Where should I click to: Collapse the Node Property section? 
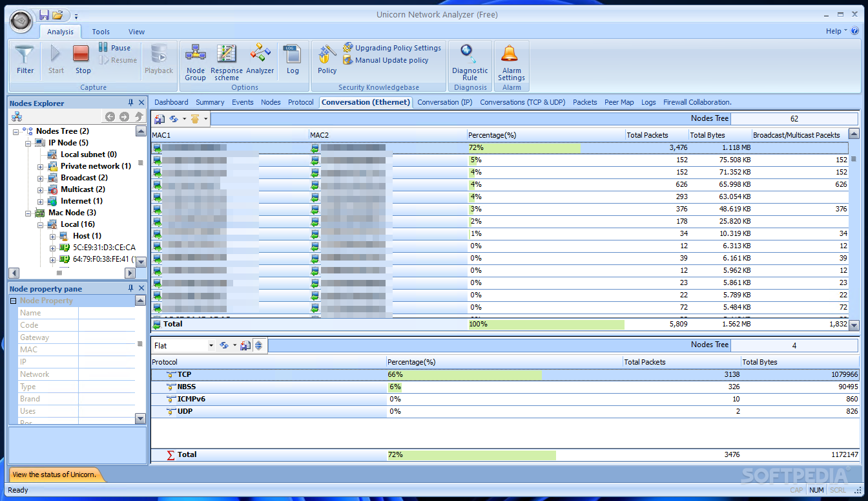[x=13, y=301]
